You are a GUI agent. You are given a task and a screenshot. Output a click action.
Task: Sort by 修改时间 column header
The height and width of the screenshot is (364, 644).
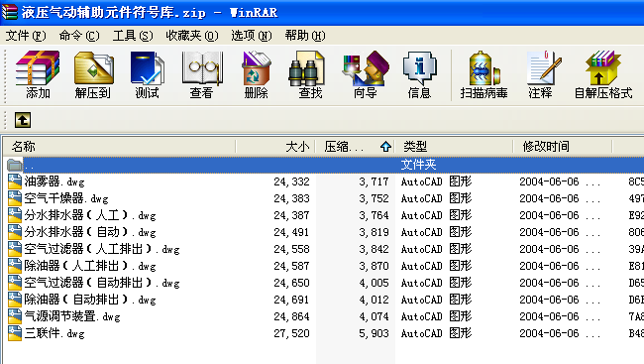tap(563, 147)
